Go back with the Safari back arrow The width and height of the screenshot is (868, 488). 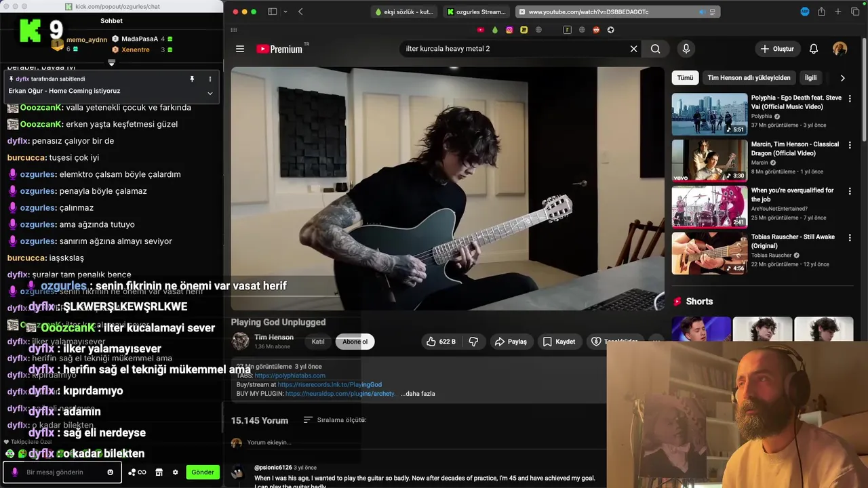click(x=300, y=12)
